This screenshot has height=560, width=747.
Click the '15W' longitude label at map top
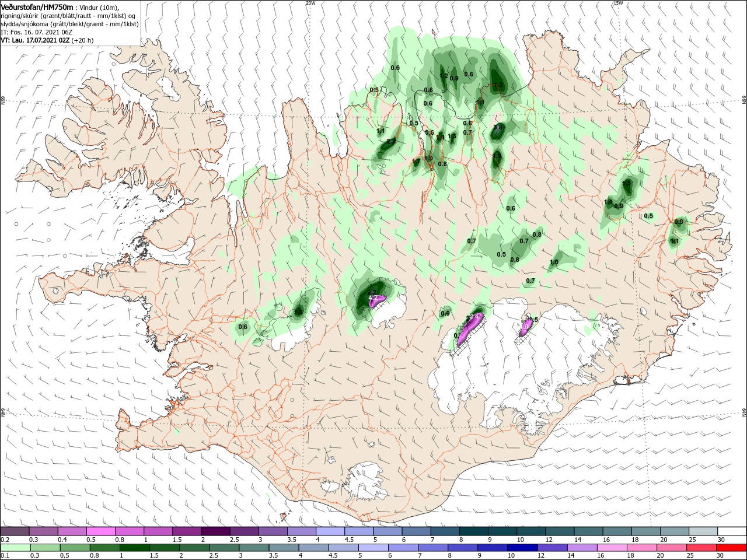click(x=618, y=3)
